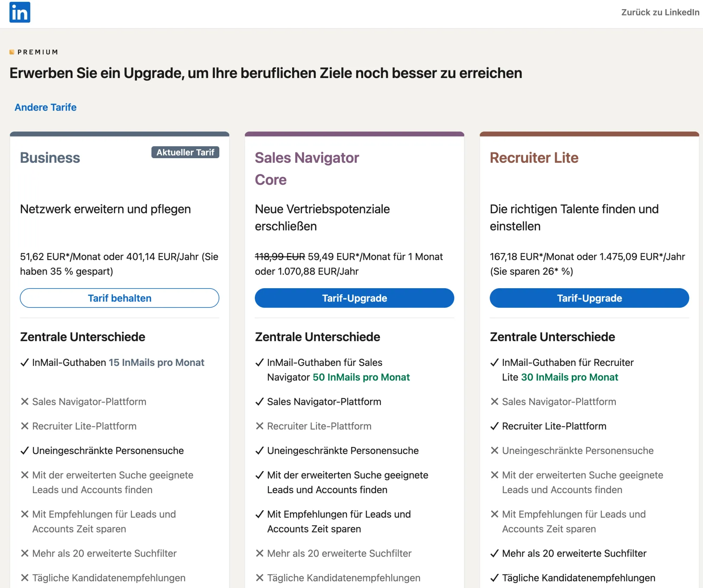Click X icon beside Recruiter Lite-Plattform in Sales Navigator card
This screenshot has height=588, width=703.
point(259,426)
